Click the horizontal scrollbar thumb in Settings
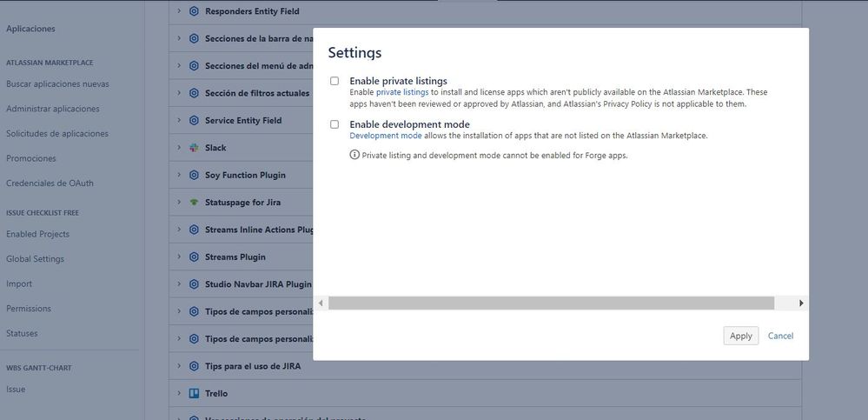Screen dimensions: 868x420 tap(551, 303)
